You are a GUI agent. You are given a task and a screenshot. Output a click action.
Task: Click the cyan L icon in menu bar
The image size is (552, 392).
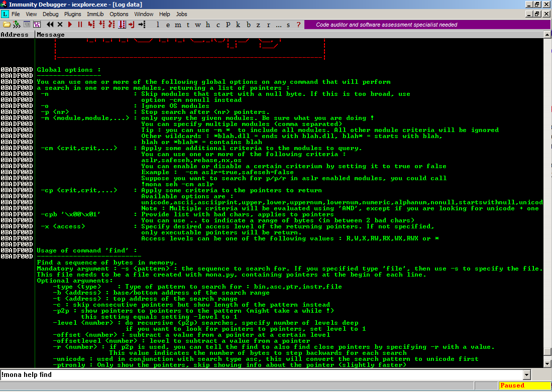pos(5,14)
